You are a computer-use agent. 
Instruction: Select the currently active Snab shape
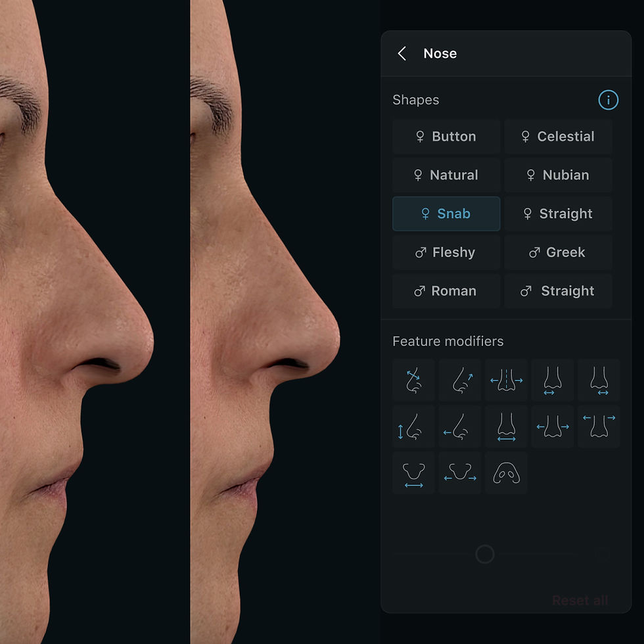[446, 214]
